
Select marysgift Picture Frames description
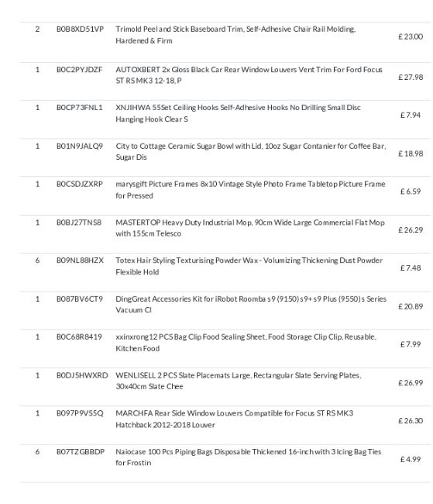(x=250, y=190)
